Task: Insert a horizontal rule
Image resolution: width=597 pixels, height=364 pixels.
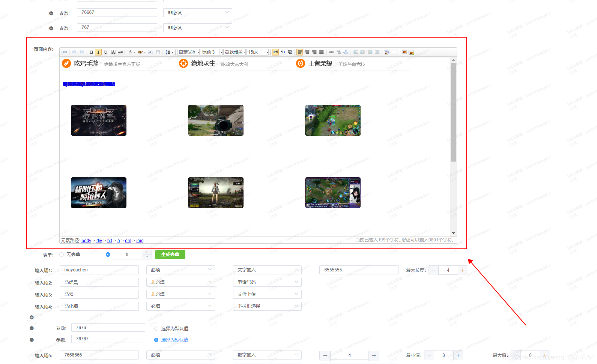Action: coord(394,52)
